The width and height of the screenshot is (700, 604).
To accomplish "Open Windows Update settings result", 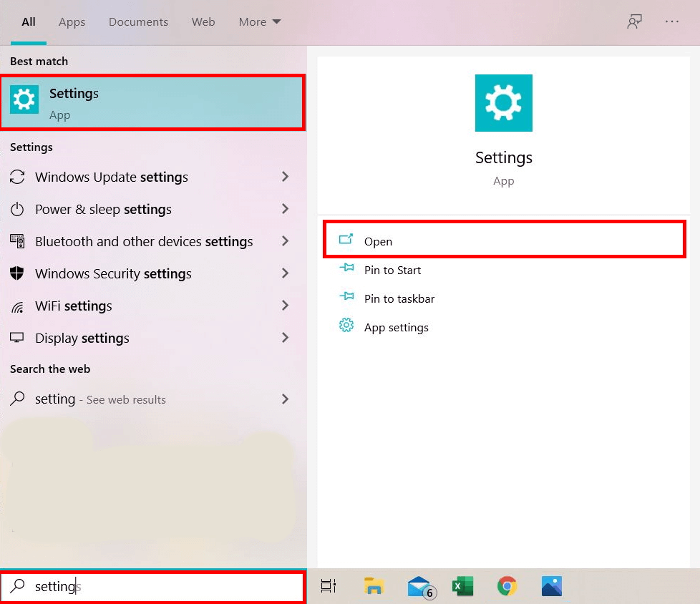I will [152, 177].
